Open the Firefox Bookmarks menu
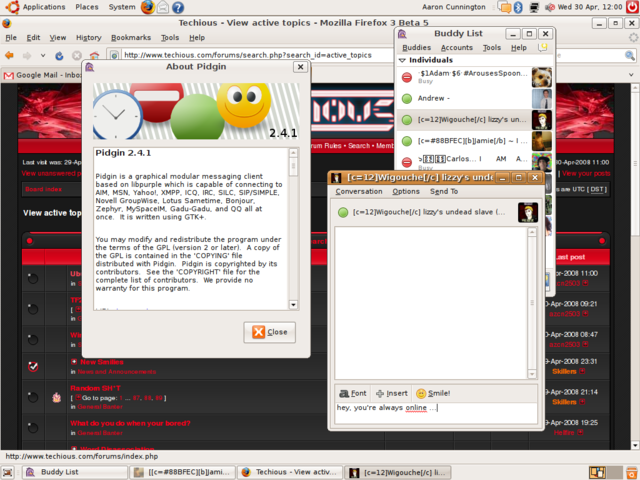Image resolution: width=640 pixels, height=480 pixels. click(x=131, y=38)
